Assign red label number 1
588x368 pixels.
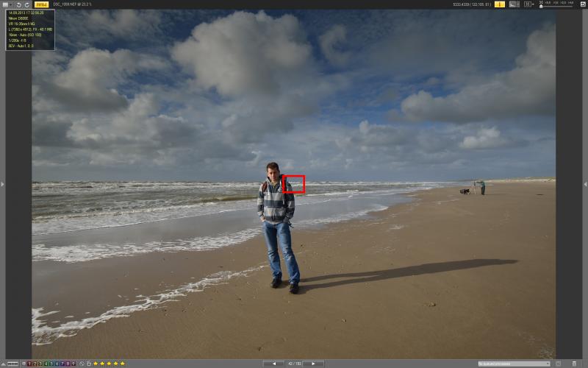[x=29, y=364]
